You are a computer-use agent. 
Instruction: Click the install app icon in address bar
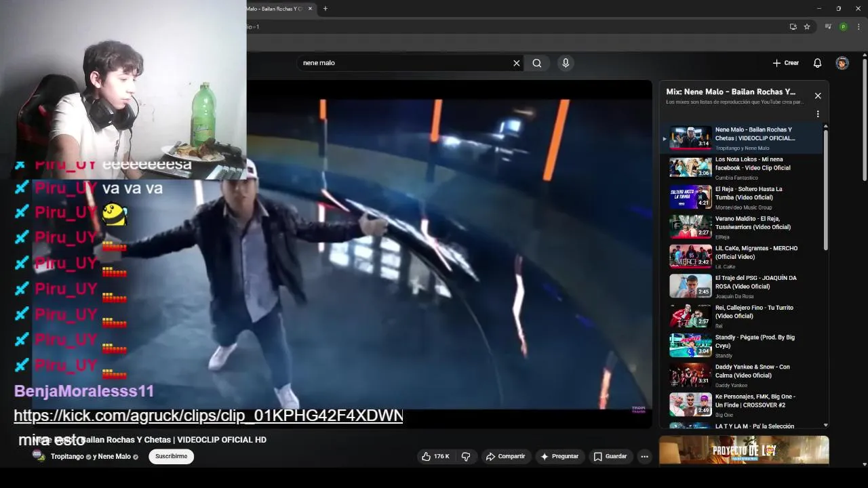[x=793, y=26]
